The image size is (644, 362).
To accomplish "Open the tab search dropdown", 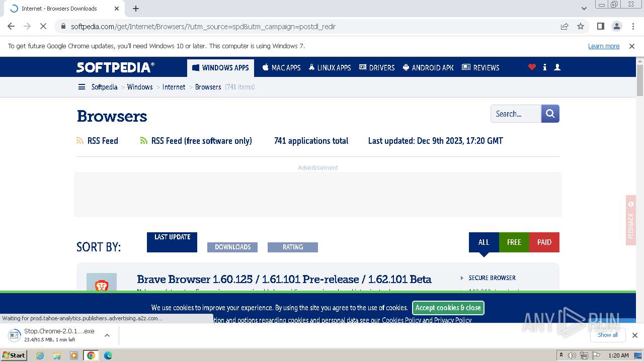I will point(584,9).
